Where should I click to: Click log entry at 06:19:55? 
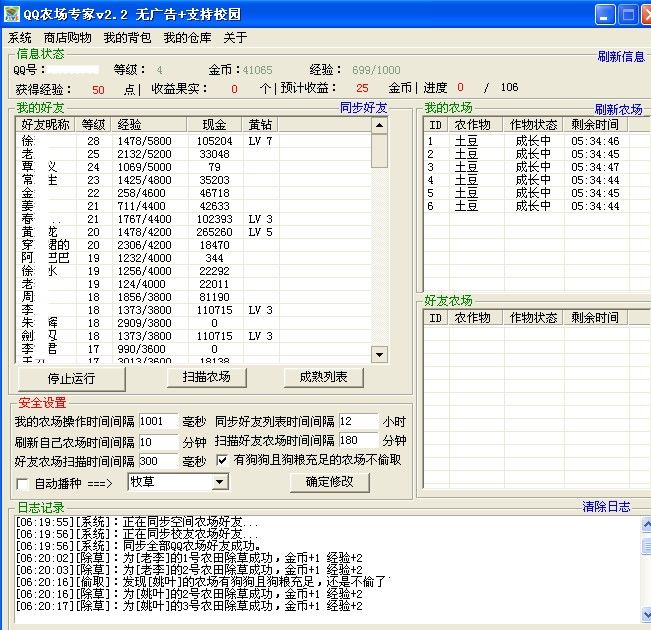coord(137,522)
